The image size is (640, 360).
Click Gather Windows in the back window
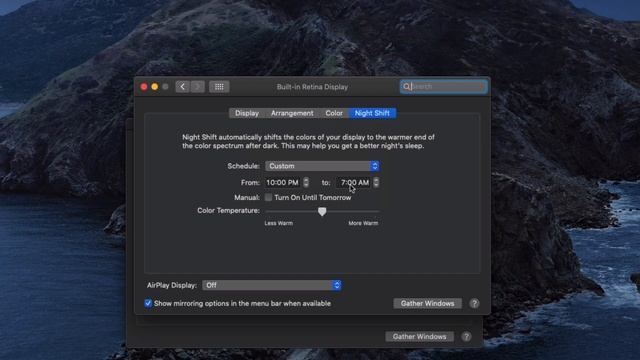[419, 337]
